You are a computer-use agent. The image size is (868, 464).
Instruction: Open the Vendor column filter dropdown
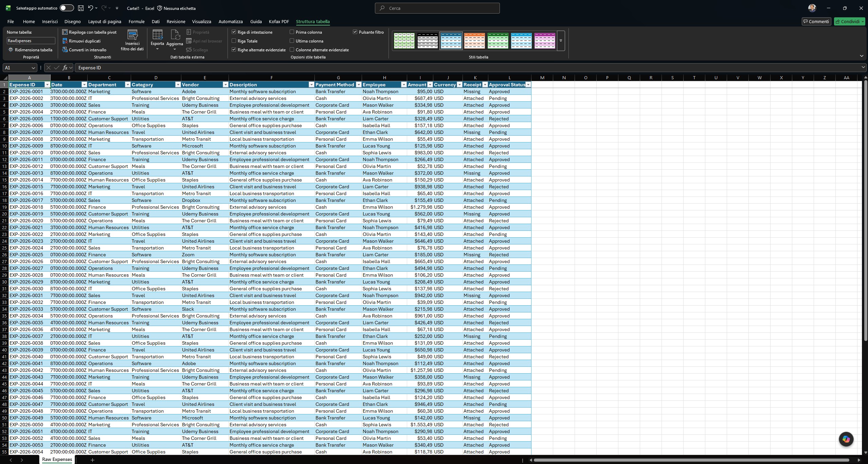(225, 85)
